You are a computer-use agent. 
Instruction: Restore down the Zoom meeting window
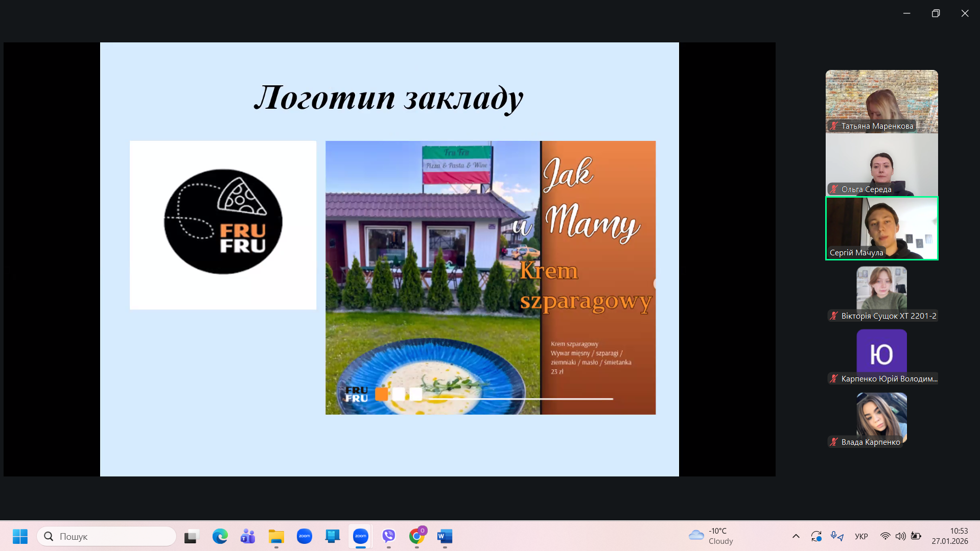[936, 13]
